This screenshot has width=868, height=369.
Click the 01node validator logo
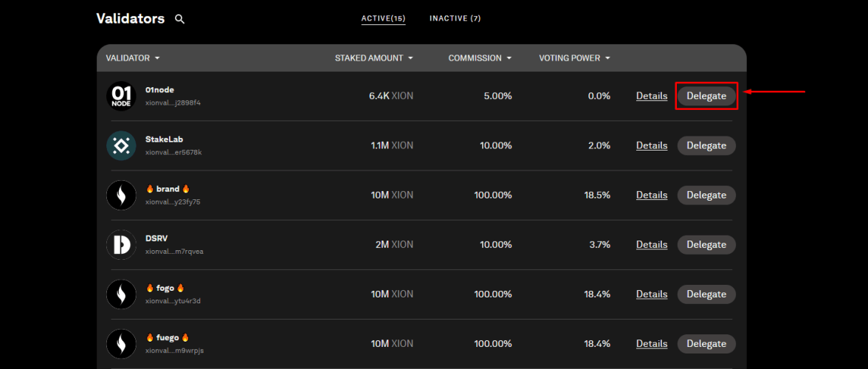tap(121, 96)
